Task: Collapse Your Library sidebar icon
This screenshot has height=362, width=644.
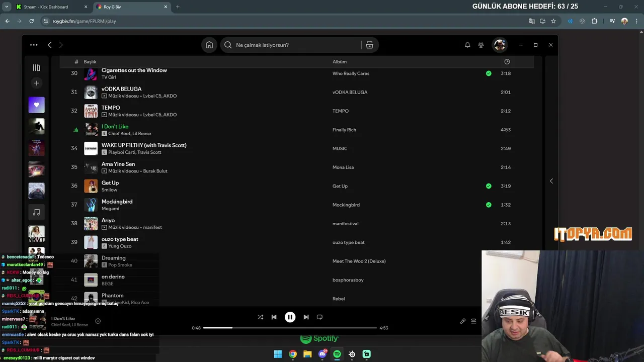Action: 36,67
